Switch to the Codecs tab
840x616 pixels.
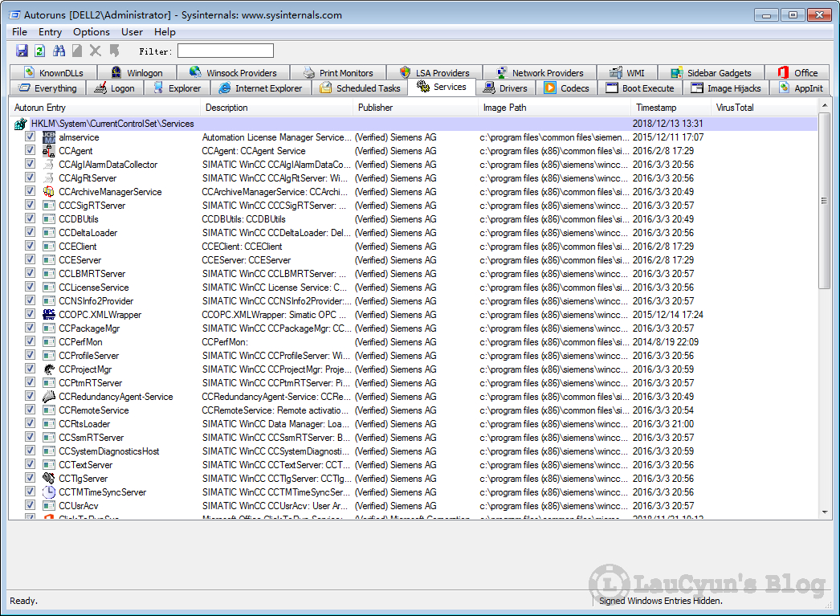[x=566, y=88]
